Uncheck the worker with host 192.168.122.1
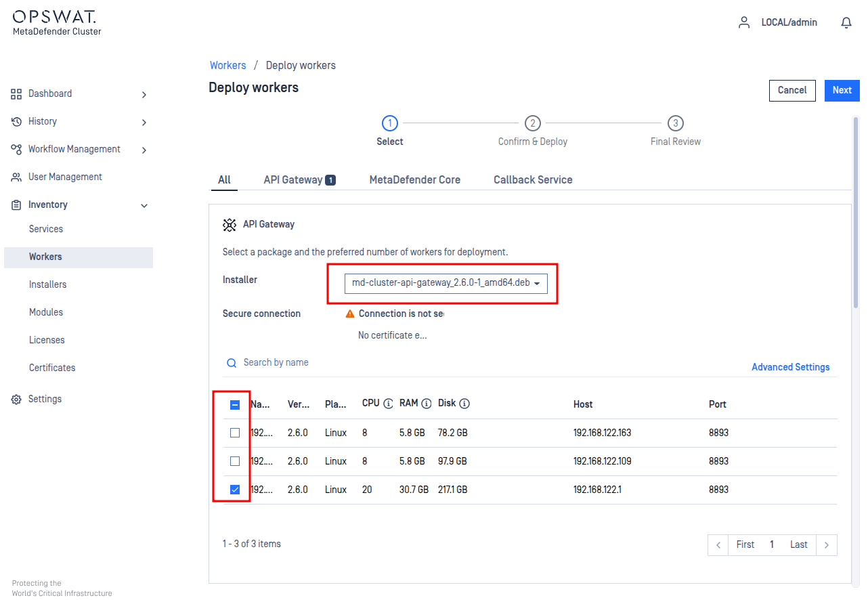 point(235,490)
